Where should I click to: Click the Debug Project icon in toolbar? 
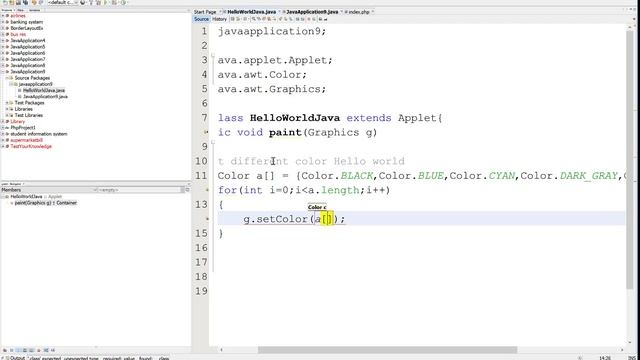tap(115, 2)
